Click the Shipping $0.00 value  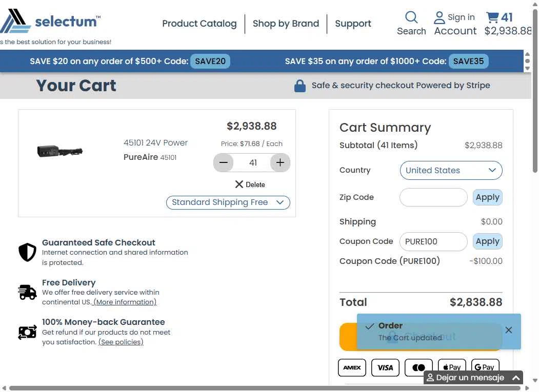pos(492,221)
